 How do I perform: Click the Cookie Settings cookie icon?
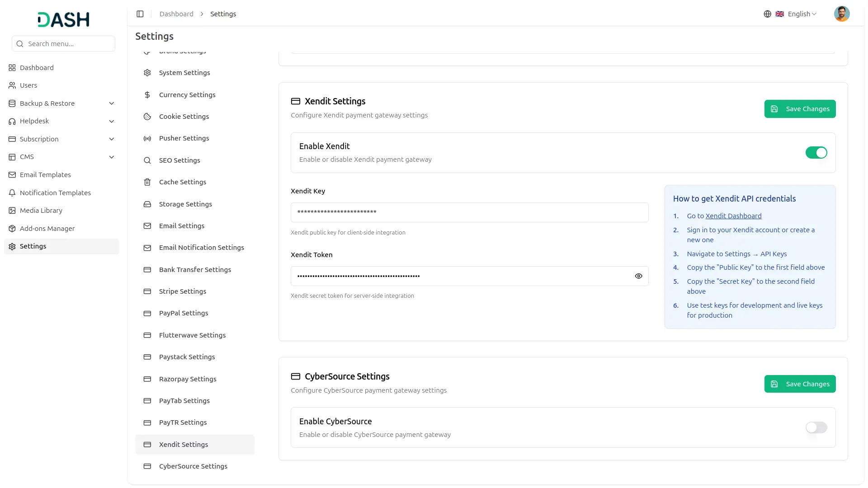coord(147,117)
